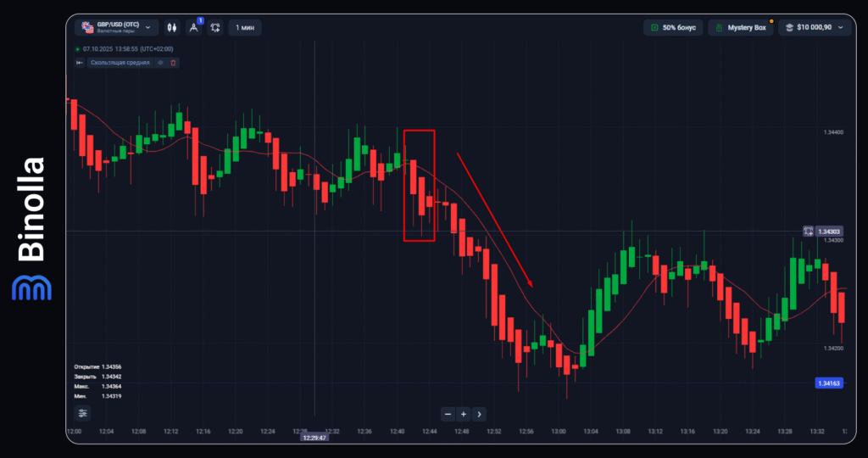Open the $10 000,90 account balance dropdown
Screen dimensions: 868x458
815,27
